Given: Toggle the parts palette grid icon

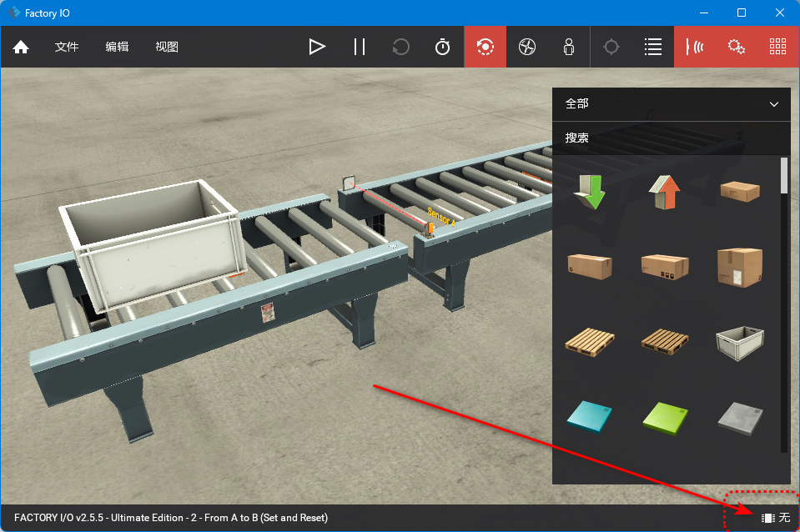Looking at the screenshot, I should (777, 47).
